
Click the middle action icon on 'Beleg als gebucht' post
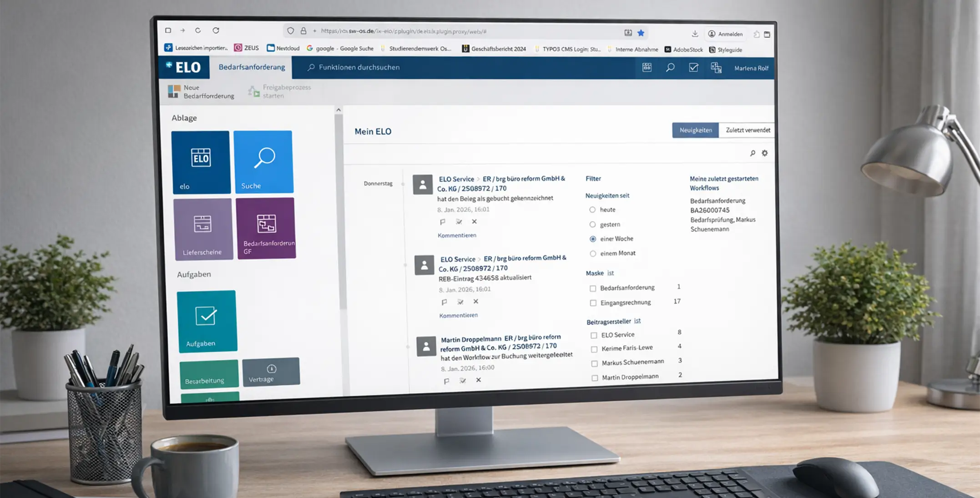click(459, 221)
